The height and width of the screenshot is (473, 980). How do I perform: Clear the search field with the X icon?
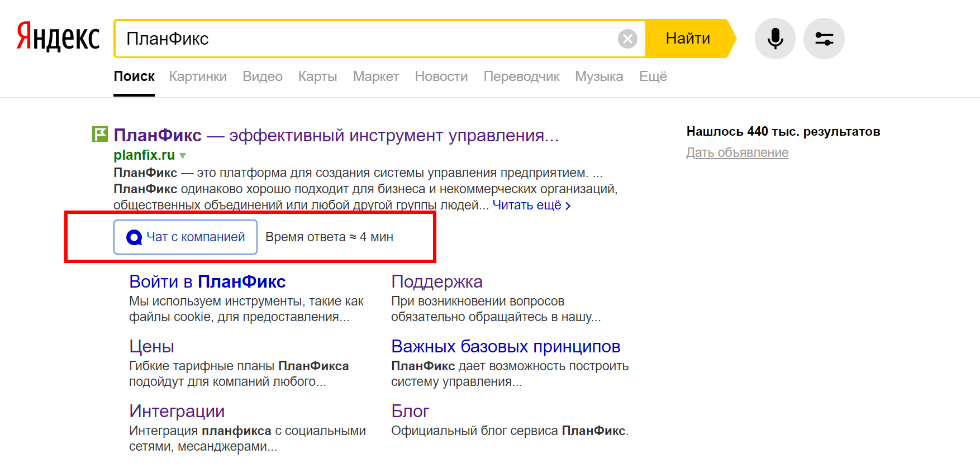627,39
